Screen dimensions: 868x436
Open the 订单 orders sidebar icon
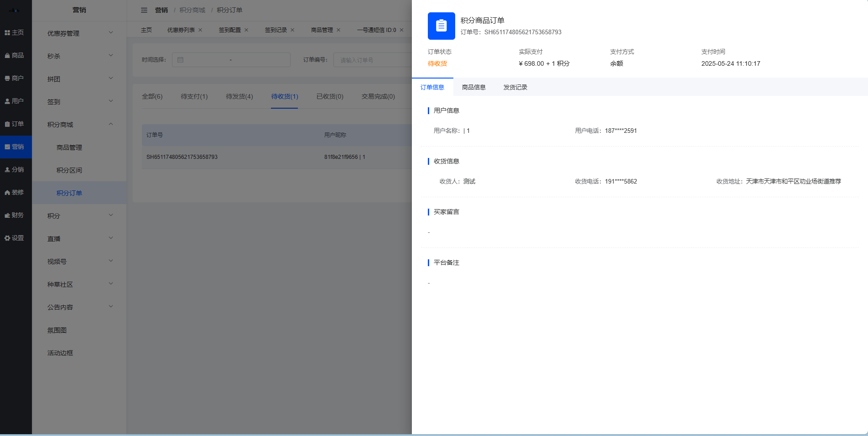pyautogui.click(x=14, y=124)
